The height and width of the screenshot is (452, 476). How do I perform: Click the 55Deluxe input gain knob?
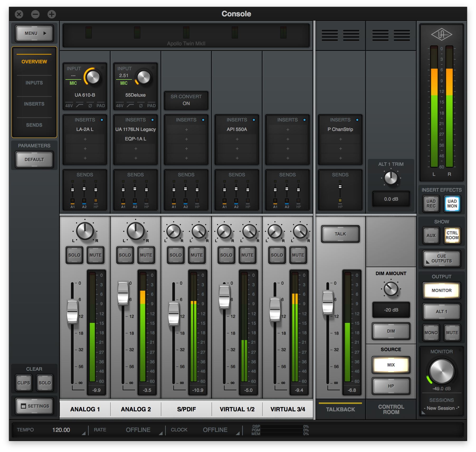(x=144, y=77)
